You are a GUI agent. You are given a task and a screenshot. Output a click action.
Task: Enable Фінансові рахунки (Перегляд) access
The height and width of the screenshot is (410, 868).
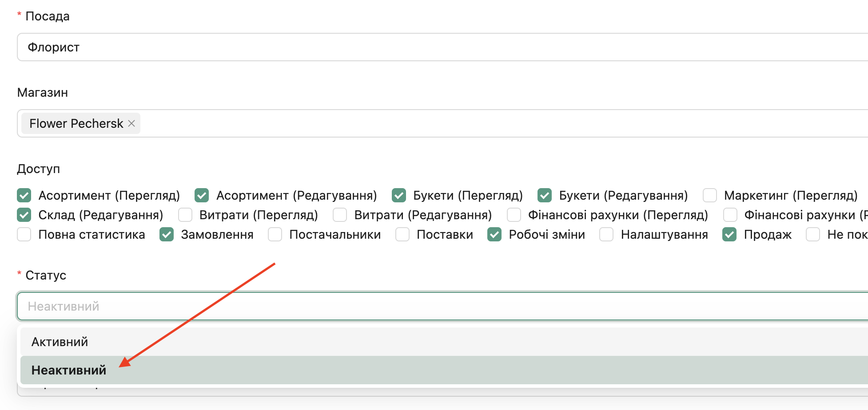(514, 215)
